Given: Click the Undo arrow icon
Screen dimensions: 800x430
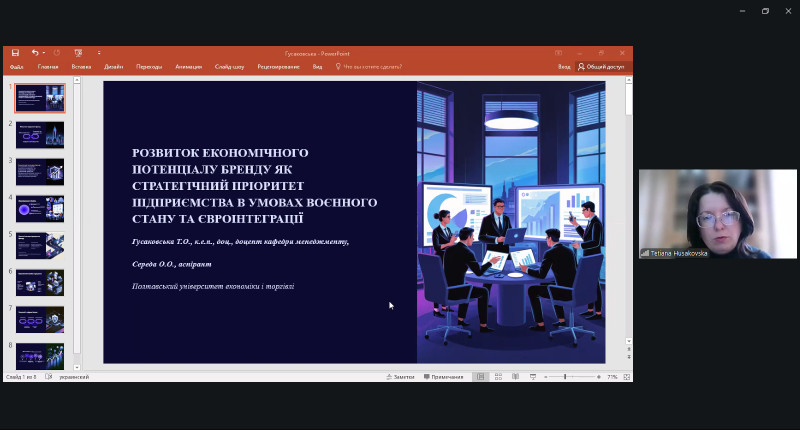Looking at the screenshot, I should pyautogui.click(x=34, y=52).
